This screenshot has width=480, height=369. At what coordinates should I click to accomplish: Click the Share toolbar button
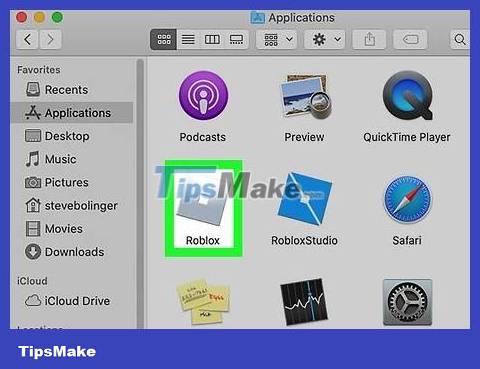click(369, 40)
